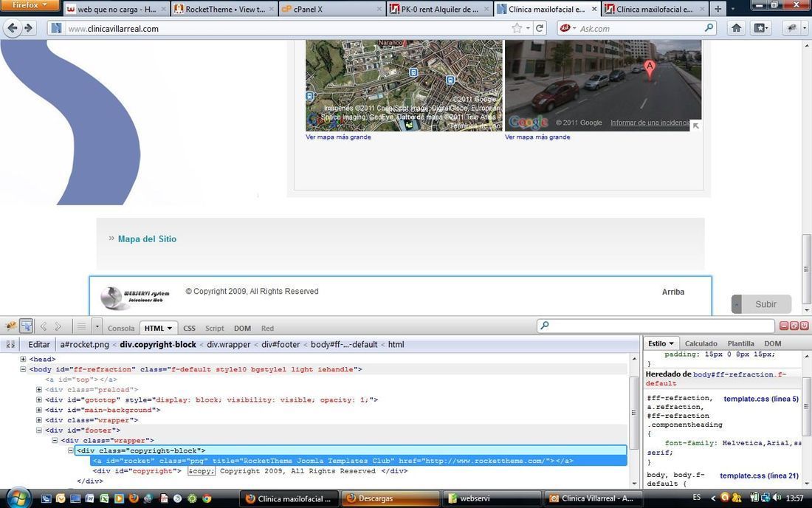Click left 'Ver mapa más grande' link

[338, 137]
